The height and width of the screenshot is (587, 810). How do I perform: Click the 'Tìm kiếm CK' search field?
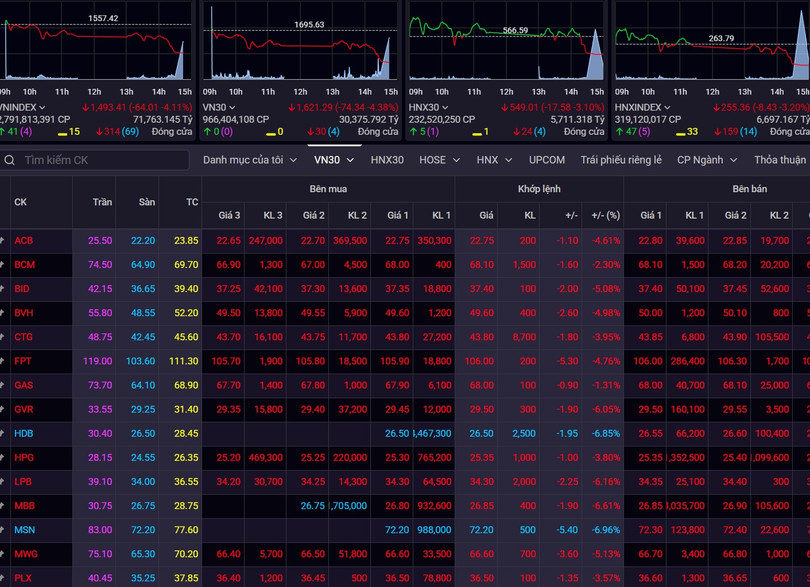click(102, 160)
